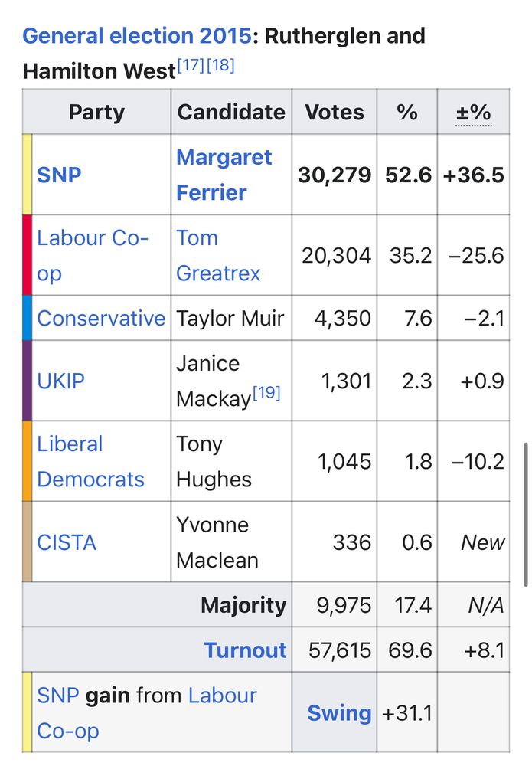Open the Liberal Democrats party link
Image resolution: width=532 pixels, height=766 pixels.
tap(90, 461)
